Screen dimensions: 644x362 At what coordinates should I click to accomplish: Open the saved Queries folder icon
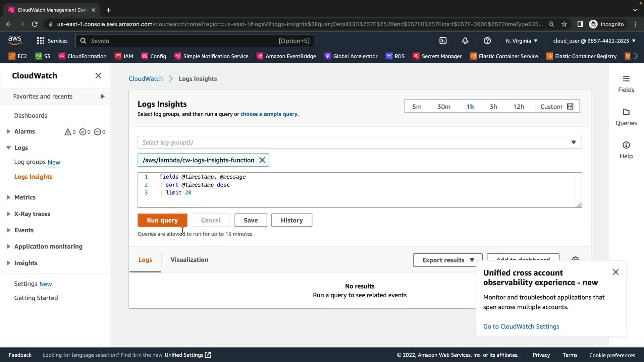pos(626,112)
